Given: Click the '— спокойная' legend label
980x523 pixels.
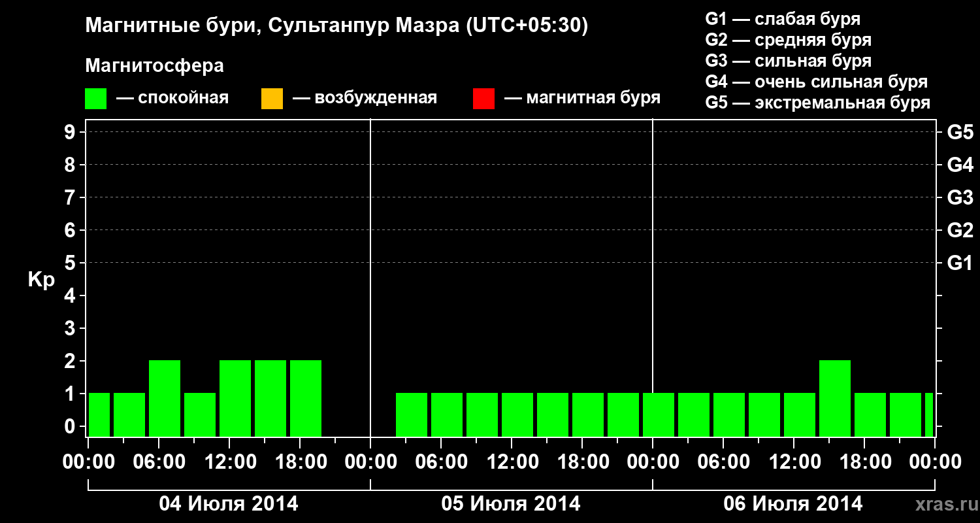Looking at the screenshot, I should coord(172,98).
